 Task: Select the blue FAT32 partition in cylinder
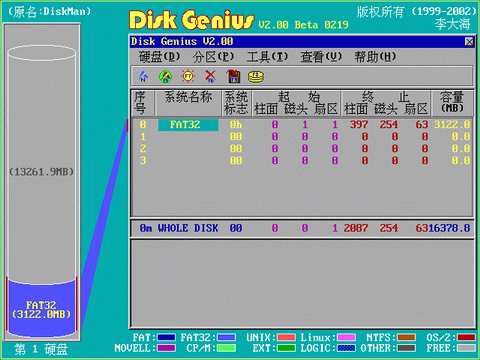pos(42,308)
